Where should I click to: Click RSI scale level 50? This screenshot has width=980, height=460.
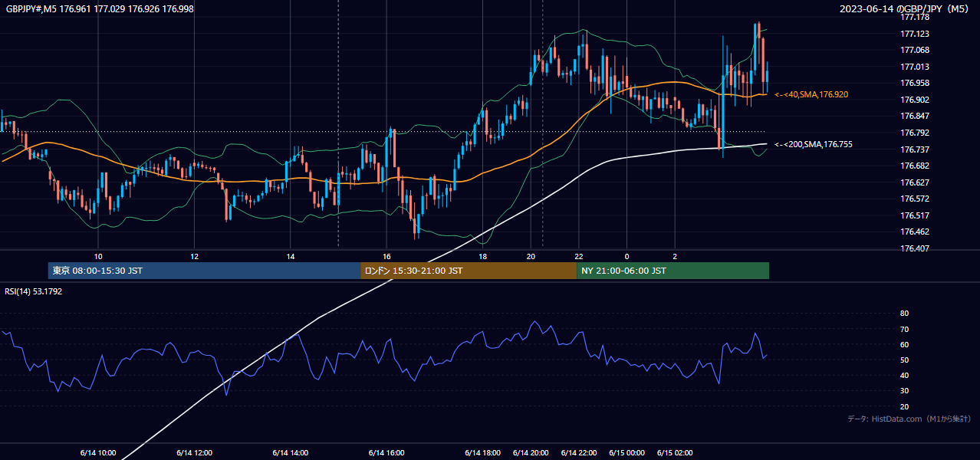coord(904,360)
